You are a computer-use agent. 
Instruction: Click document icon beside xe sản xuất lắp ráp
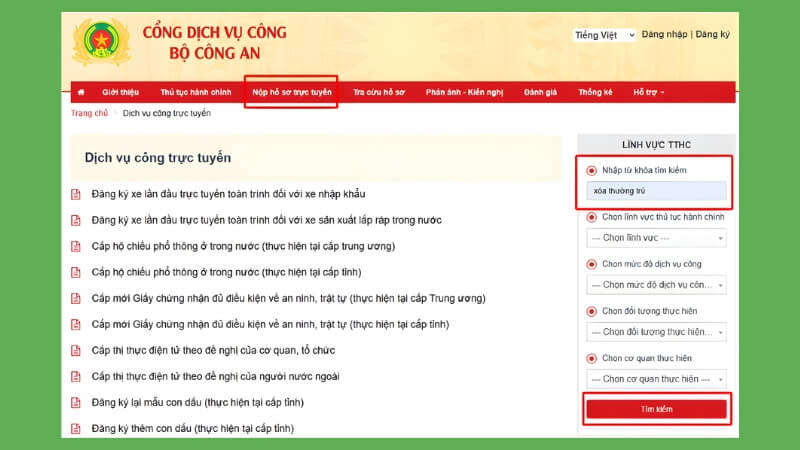76,220
